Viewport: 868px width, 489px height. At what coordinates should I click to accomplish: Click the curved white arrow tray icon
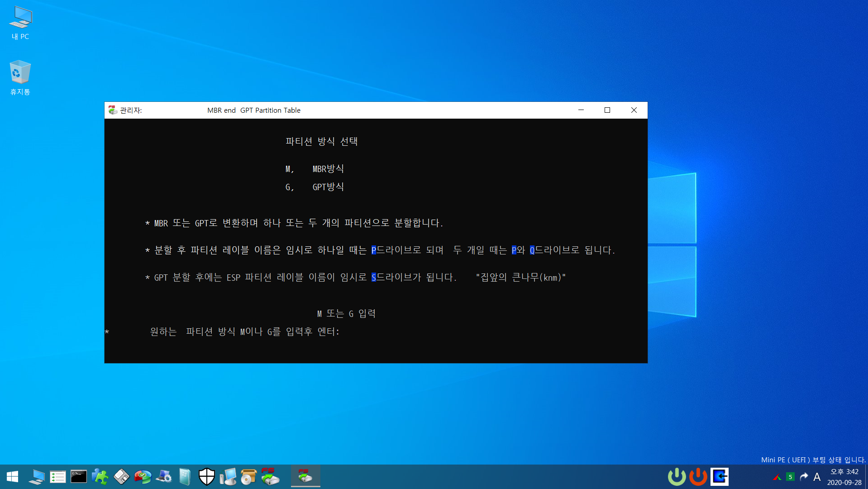pyautogui.click(x=804, y=476)
